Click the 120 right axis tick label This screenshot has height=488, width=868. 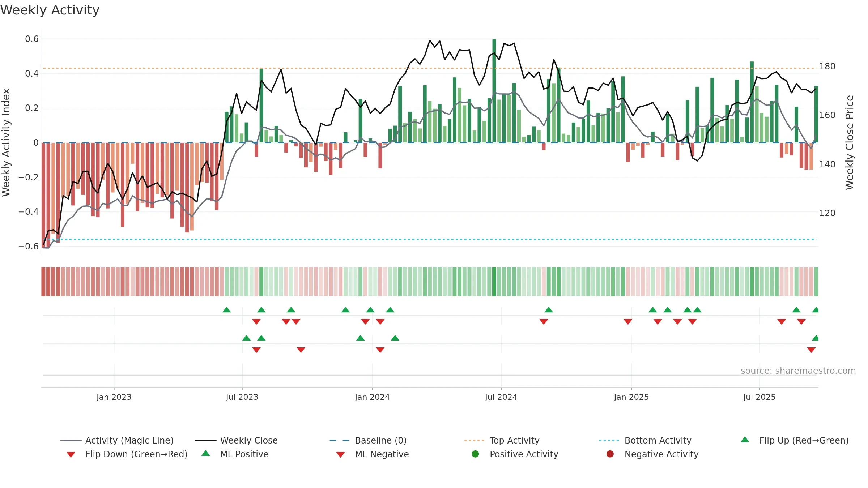click(x=827, y=213)
